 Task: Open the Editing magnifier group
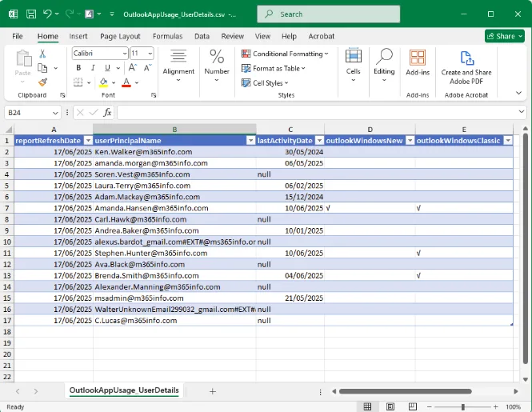(x=384, y=63)
